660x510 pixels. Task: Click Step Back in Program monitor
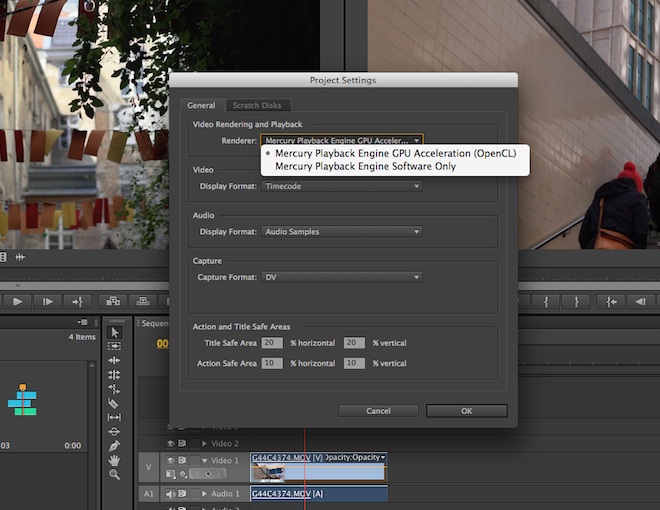[641, 301]
